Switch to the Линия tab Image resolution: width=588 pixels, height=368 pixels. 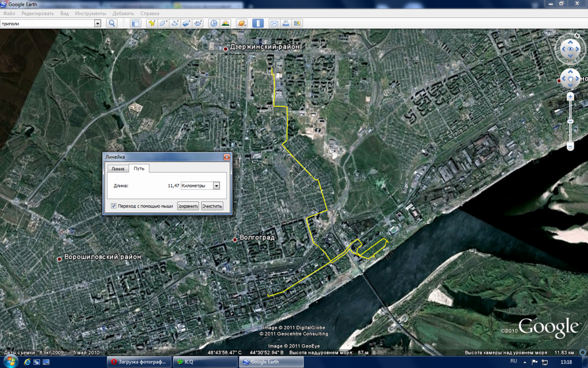118,168
